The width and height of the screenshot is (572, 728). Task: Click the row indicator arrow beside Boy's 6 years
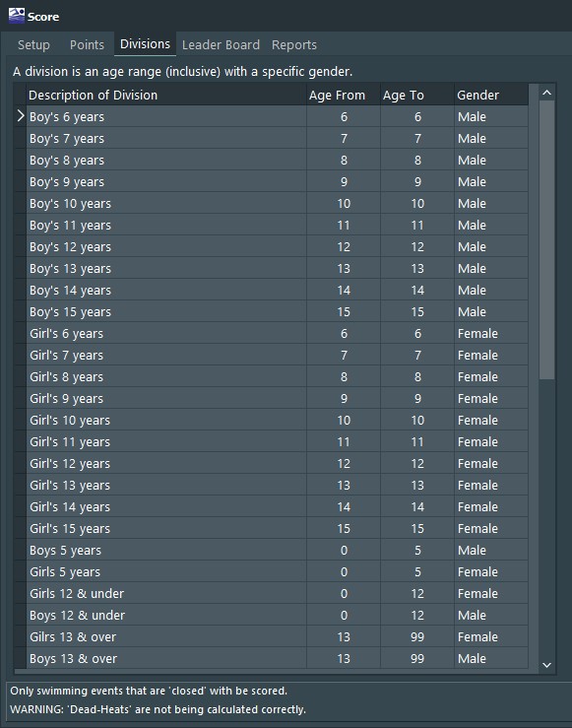(20, 116)
